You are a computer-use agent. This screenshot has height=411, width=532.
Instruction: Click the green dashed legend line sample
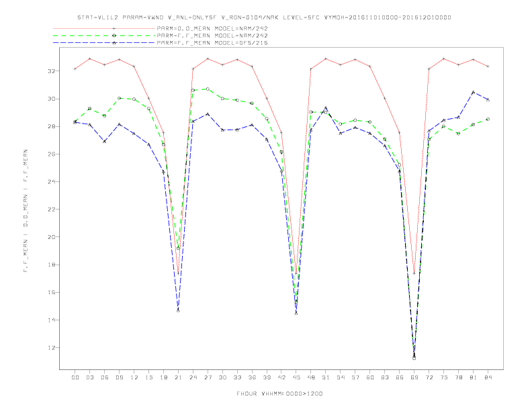(x=104, y=36)
